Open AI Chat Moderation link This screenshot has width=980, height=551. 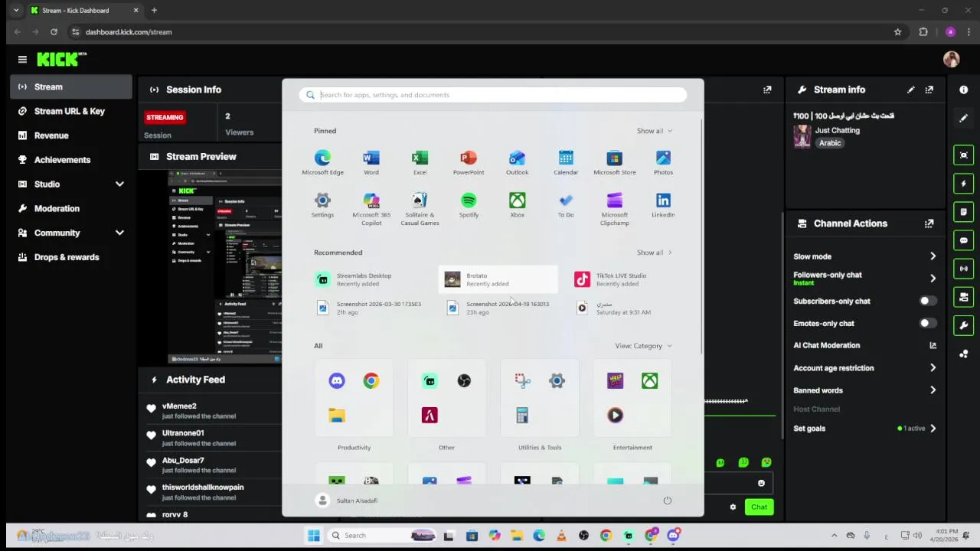(x=864, y=345)
